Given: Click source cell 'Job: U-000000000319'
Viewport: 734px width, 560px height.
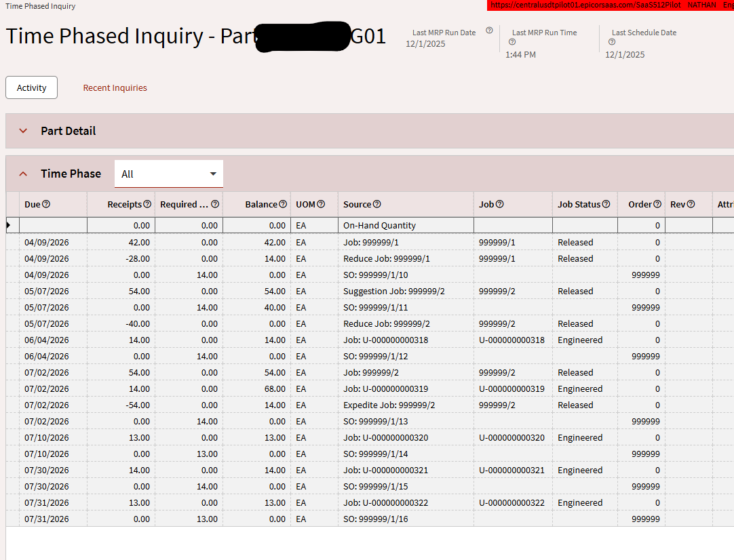Looking at the screenshot, I should click(x=406, y=388).
